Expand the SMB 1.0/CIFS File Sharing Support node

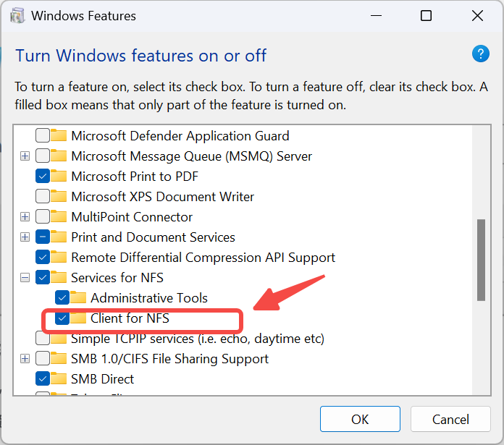click(x=25, y=358)
